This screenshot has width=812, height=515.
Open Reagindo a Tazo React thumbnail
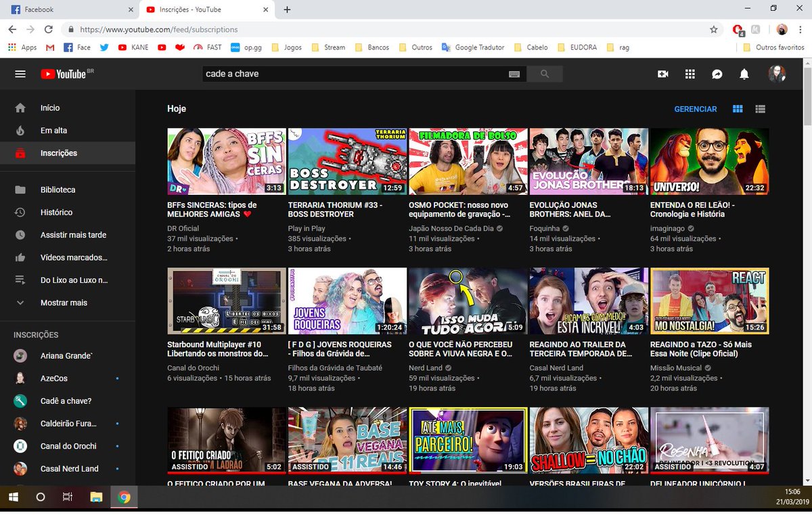(709, 301)
